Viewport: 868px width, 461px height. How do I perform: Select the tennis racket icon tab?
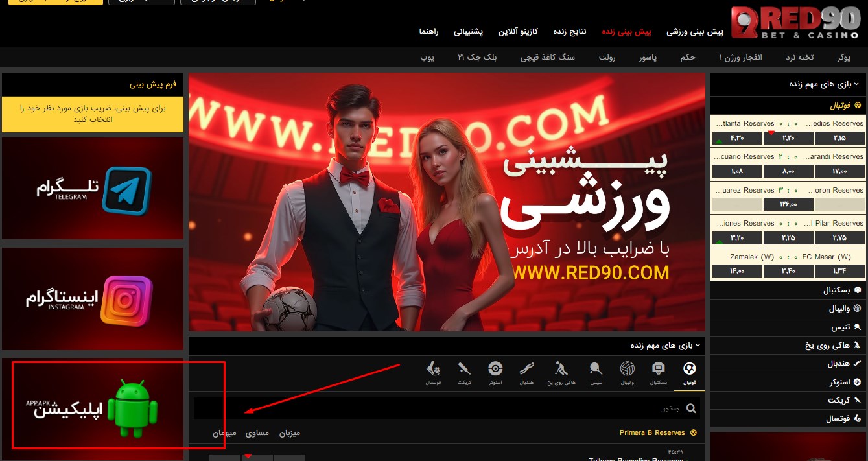coord(595,369)
